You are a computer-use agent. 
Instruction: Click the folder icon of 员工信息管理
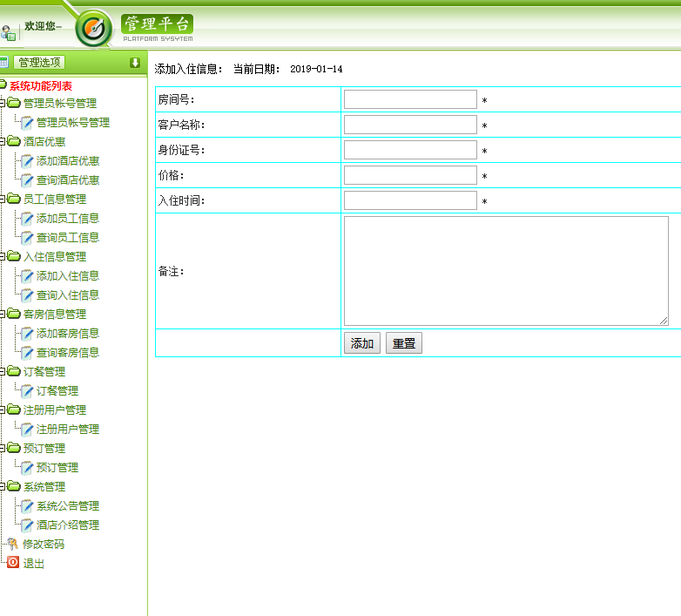coord(13,199)
